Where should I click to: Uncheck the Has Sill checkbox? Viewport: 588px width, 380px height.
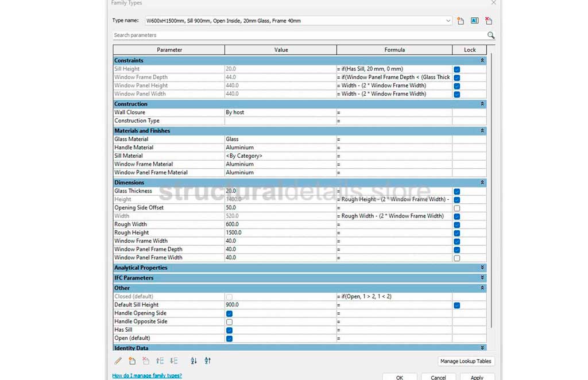point(229,330)
